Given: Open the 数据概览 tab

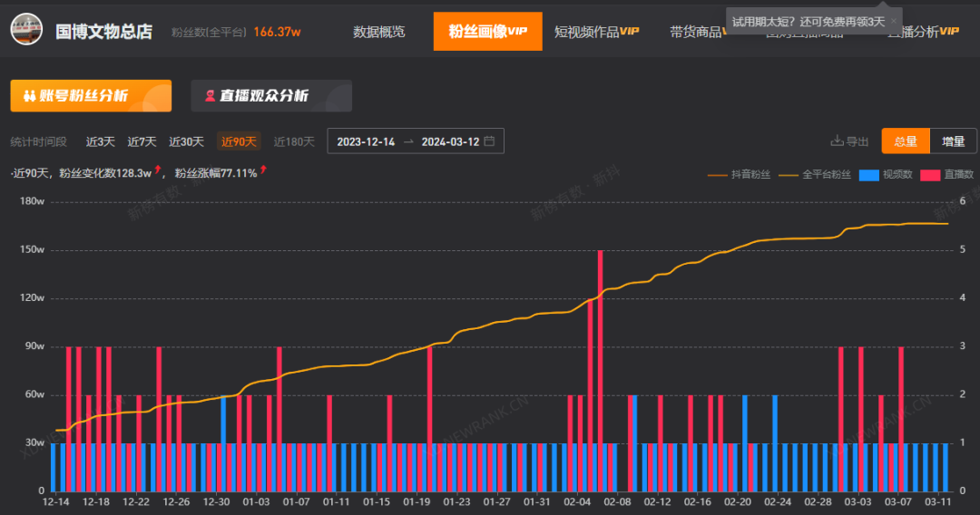Looking at the screenshot, I should (x=378, y=32).
